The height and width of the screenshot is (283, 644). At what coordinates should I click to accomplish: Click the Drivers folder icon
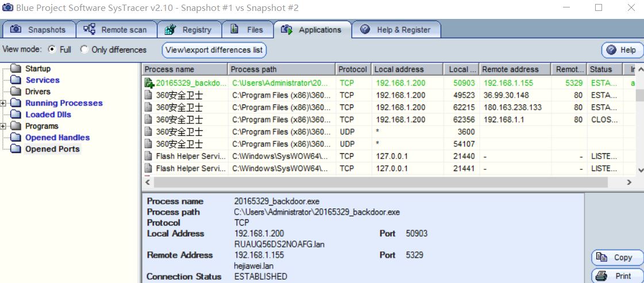click(16, 91)
